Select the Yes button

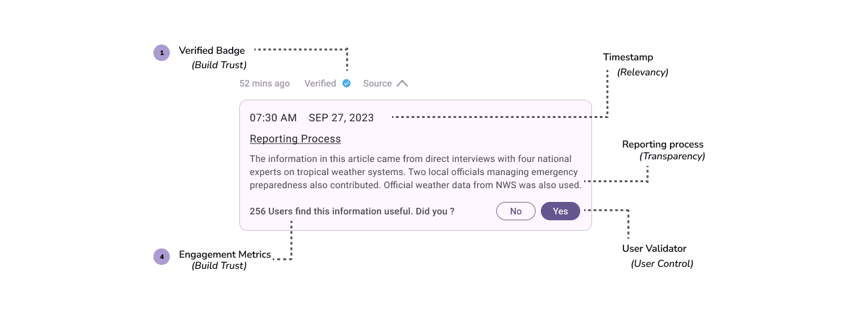pyautogui.click(x=561, y=211)
